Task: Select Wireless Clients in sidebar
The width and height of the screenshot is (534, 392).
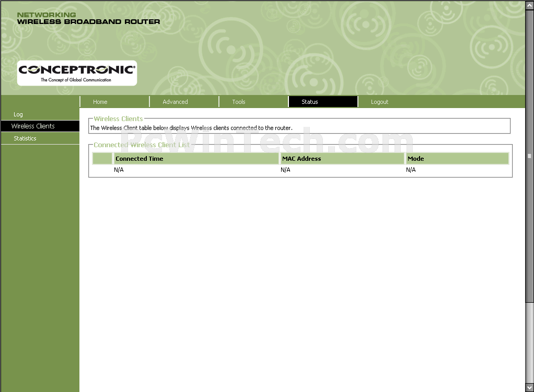Action: [40, 126]
